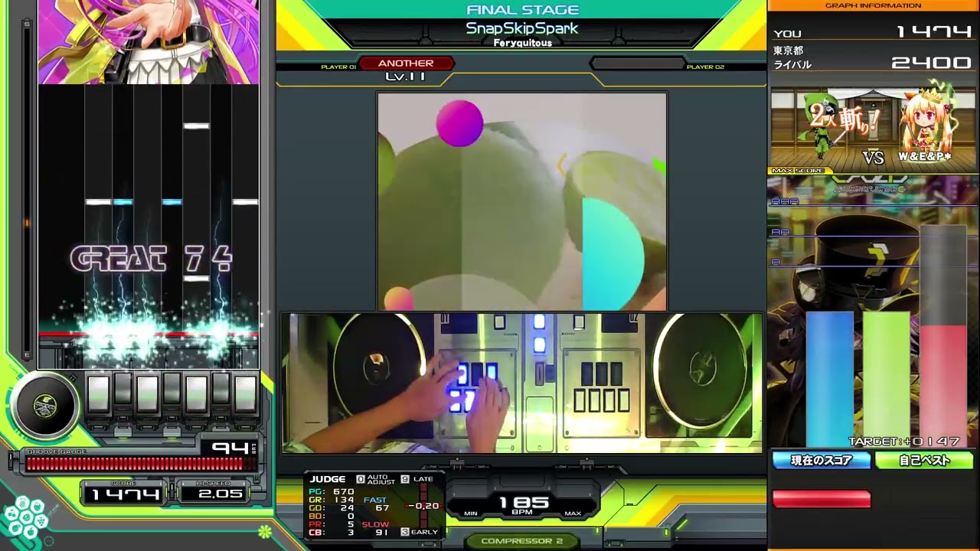Click the orange ball in the video corner
This screenshot has width=980, height=551.
click(x=397, y=298)
